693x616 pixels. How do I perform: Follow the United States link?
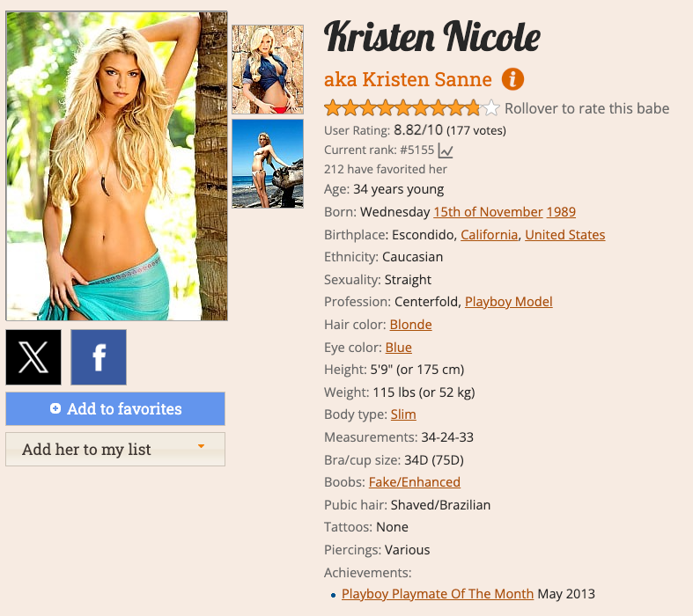tap(564, 234)
